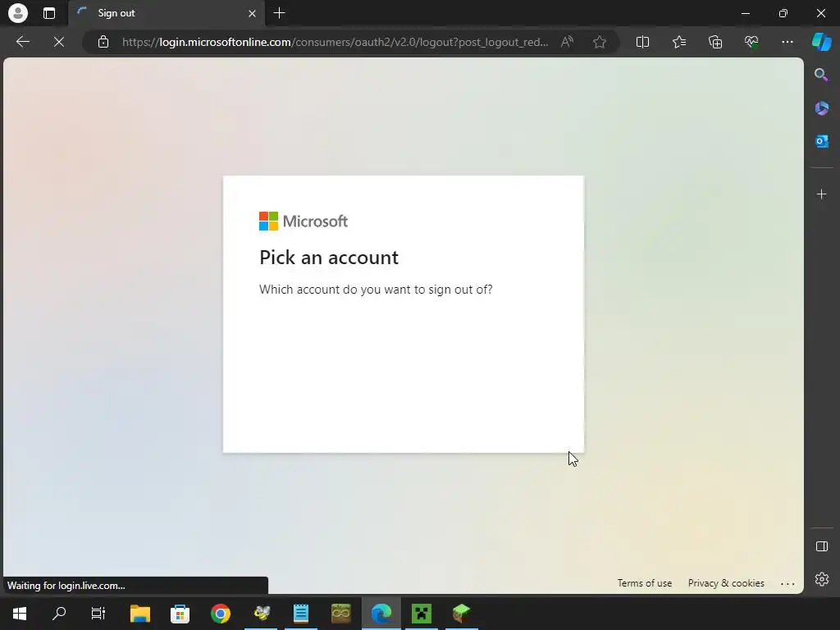The image size is (840, 630).
Task: Click the Microsoft logo
Action: 304,221
